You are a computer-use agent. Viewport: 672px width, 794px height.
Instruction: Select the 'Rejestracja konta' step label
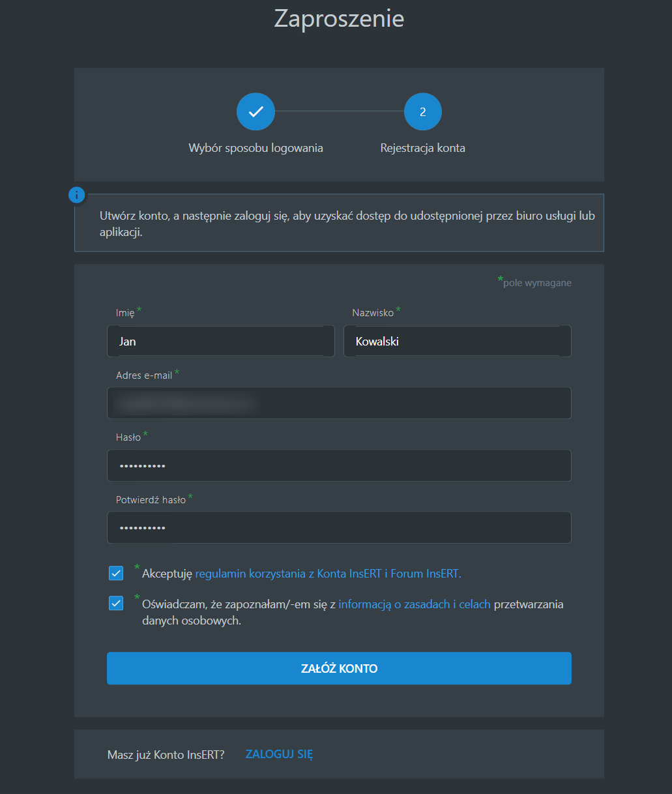coord(422,148)
